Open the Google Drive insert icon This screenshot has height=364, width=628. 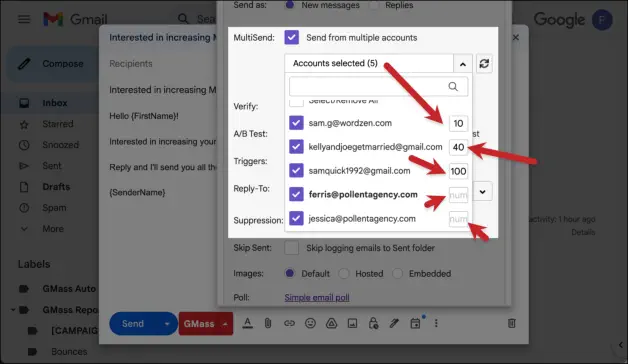(x=331, y=323)
